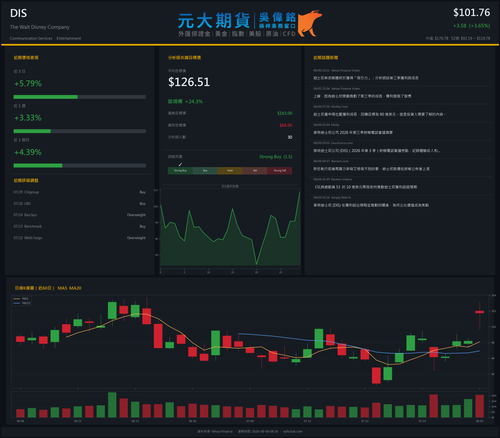Click the progress bar under +5.79%
This screenshot has height=438, width=500.
point(80,97)
